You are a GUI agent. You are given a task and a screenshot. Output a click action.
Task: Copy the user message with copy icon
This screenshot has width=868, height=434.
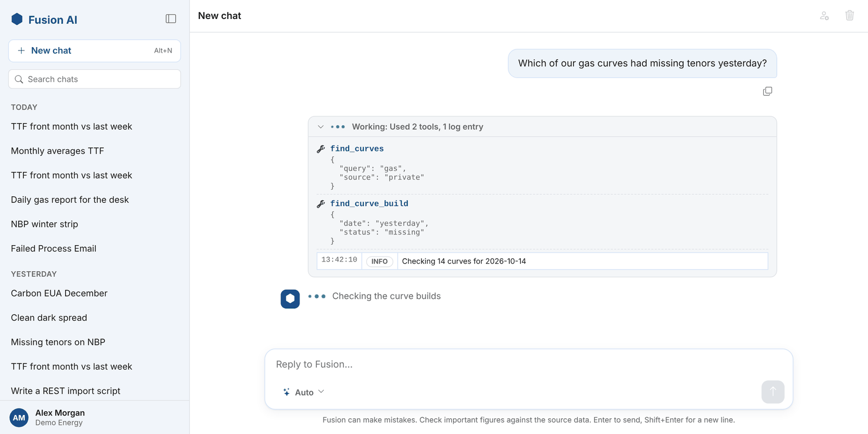(767, 91)
